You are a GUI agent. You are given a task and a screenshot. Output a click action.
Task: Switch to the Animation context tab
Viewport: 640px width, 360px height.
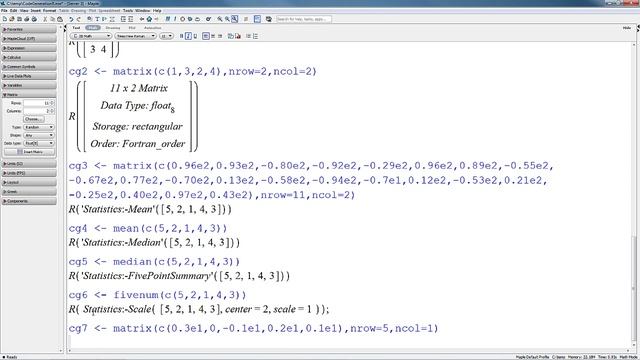coord(153,28)
